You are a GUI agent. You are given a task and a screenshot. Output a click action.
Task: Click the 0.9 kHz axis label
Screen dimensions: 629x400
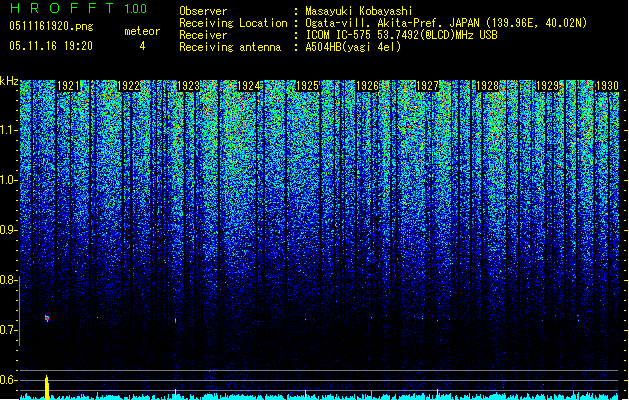(9, 230)
